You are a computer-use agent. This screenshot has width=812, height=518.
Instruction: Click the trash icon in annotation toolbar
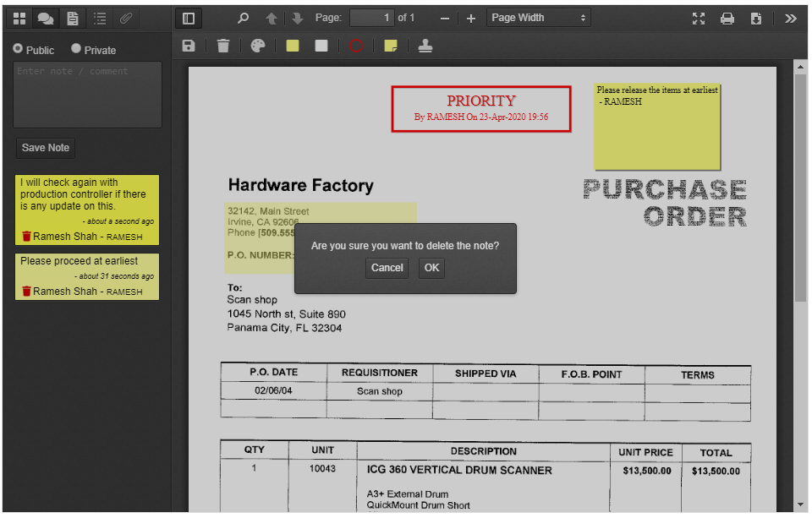[223, 46]
